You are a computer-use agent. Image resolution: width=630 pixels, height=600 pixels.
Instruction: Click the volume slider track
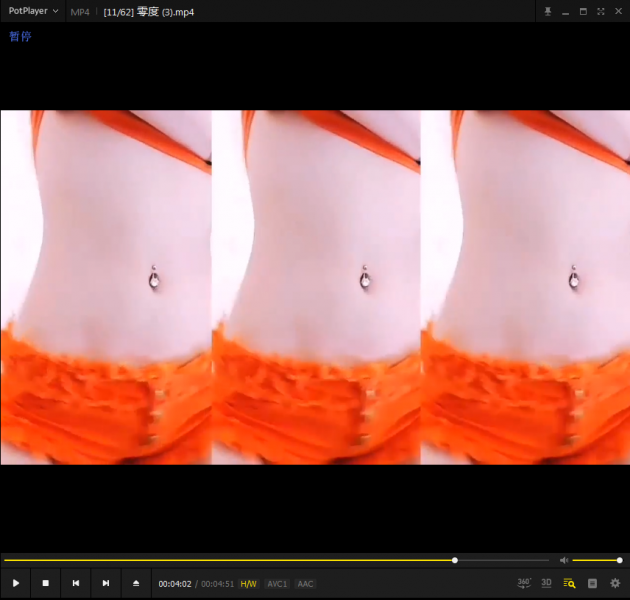click(595, 560)
